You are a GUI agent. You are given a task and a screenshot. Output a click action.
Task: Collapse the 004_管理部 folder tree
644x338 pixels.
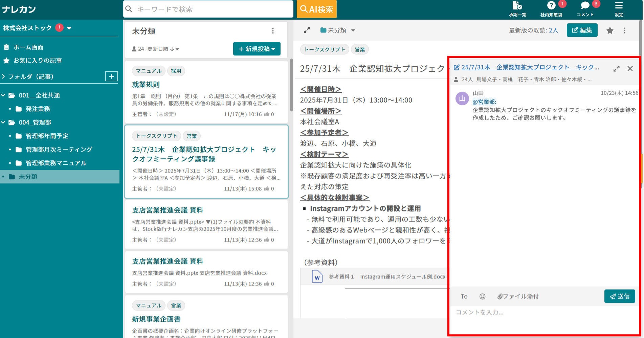click(x=4, y=122)
